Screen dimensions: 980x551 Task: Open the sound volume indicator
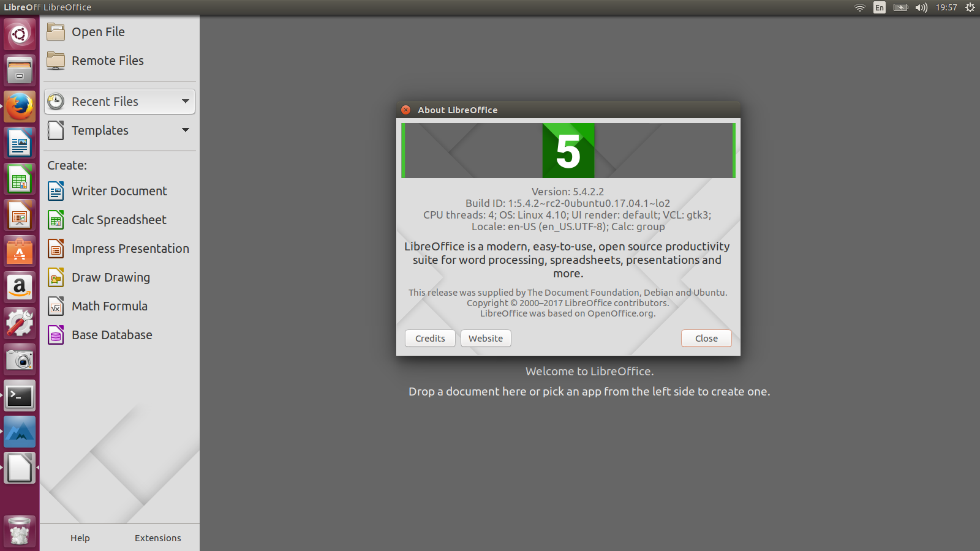coord(921,7)
